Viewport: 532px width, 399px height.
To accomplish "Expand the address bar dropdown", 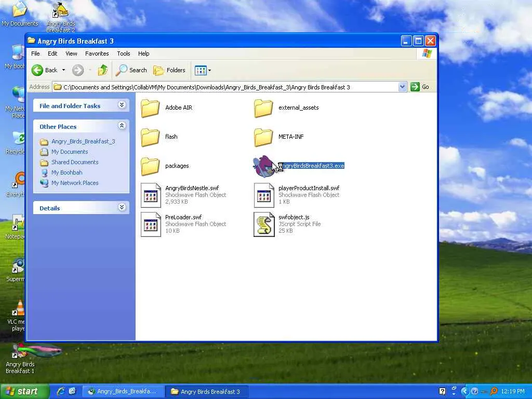I will 402,87.
